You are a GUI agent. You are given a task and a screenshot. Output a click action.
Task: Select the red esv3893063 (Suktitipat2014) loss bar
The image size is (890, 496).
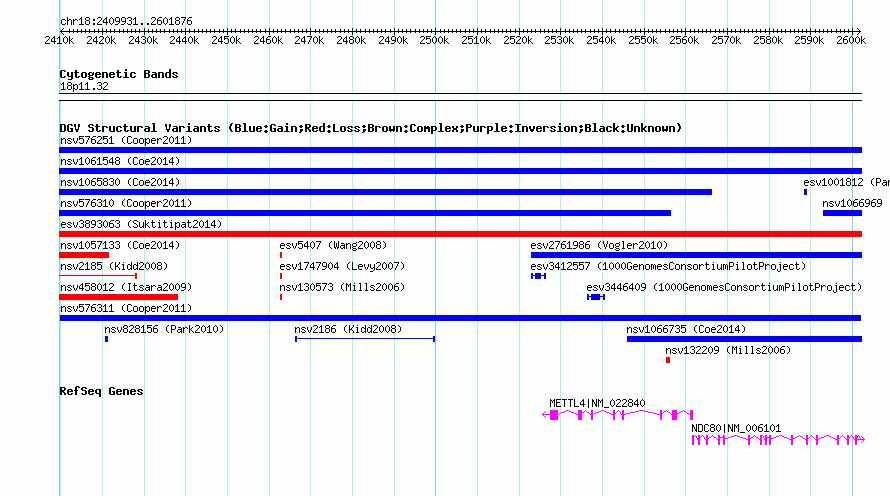460,234
